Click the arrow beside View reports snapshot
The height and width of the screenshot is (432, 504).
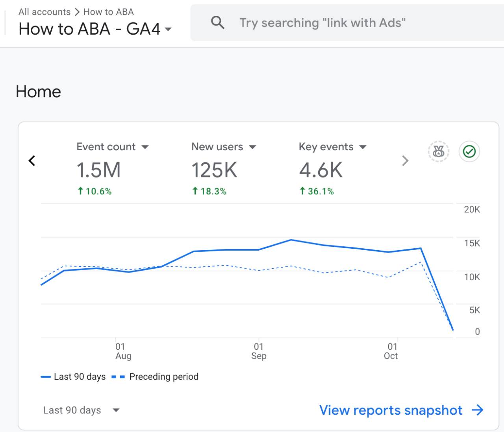click(x=478, y=410)
